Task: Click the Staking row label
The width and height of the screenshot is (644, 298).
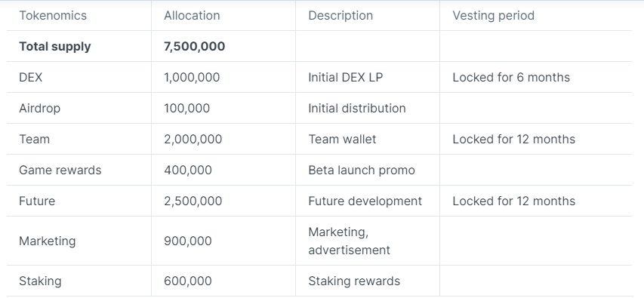Action: click(40, 281)
